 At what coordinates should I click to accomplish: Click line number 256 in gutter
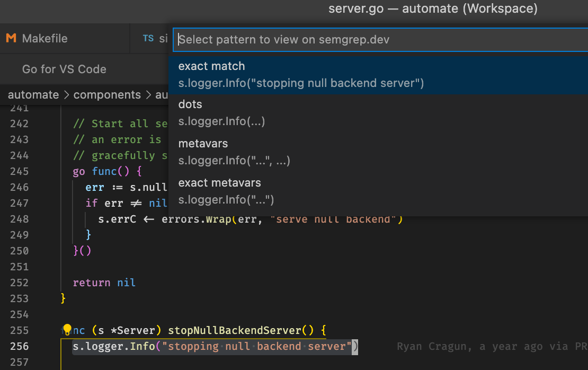click(19, 346)
